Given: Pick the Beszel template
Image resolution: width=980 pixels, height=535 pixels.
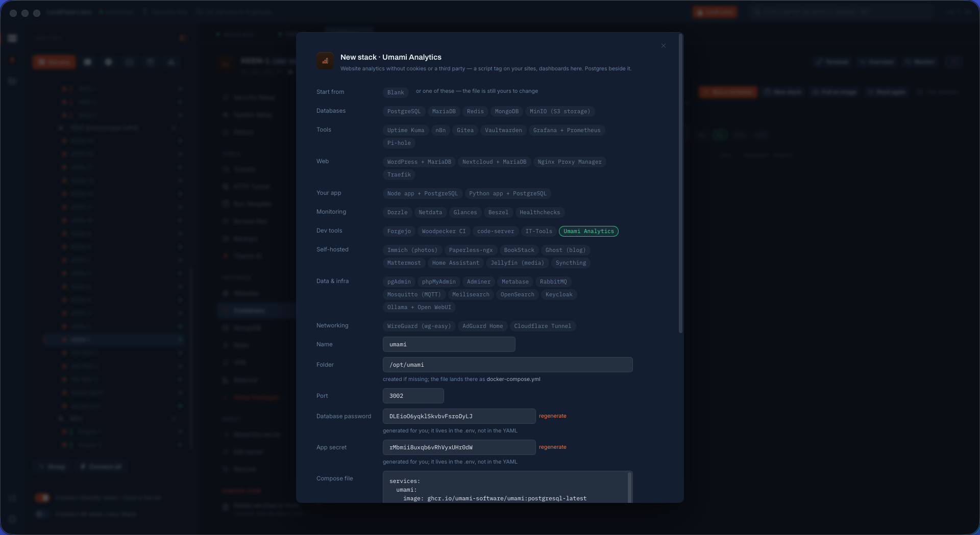Looking at the screenshot, I should pyautogui.click(x=498, y=212).
